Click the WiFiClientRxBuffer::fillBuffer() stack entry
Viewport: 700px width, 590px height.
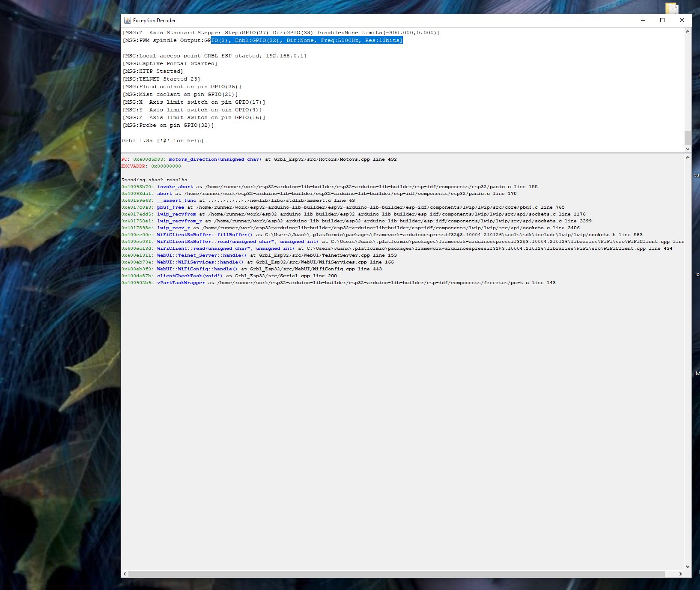pos(204,234)
